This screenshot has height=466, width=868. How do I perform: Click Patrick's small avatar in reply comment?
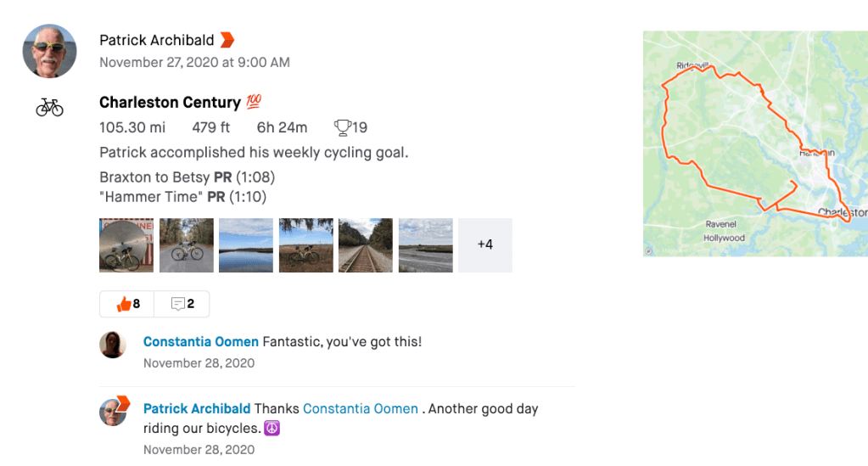point(113,412)
